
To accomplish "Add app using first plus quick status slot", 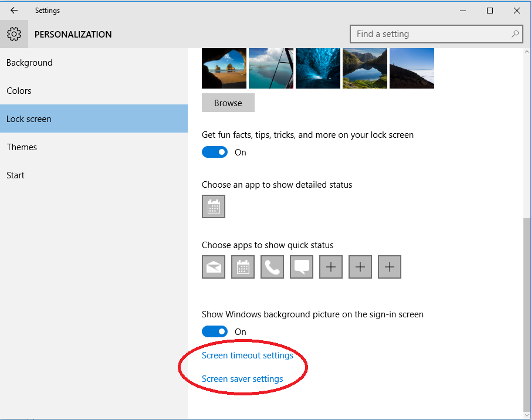I will (x=331, y=267).
